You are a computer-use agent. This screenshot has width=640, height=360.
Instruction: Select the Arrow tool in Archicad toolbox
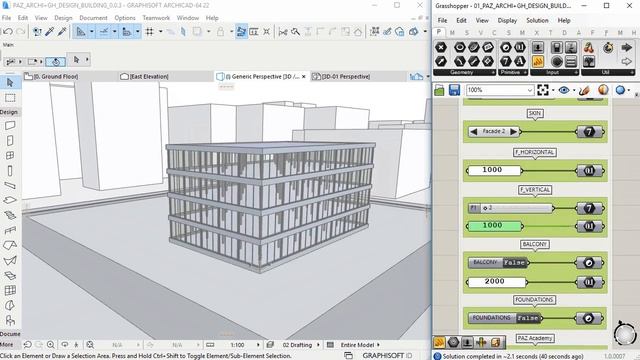(x=10, y=82)
